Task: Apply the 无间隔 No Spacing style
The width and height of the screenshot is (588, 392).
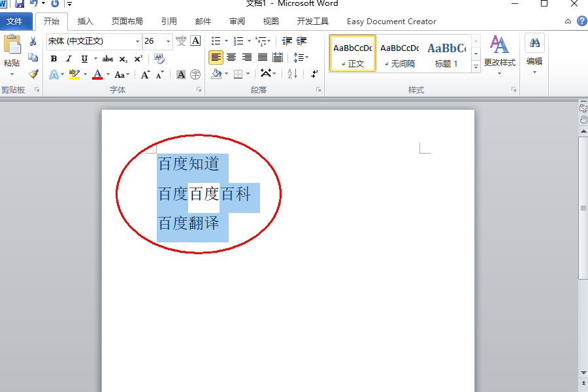Action: click(x=400, y=54)
